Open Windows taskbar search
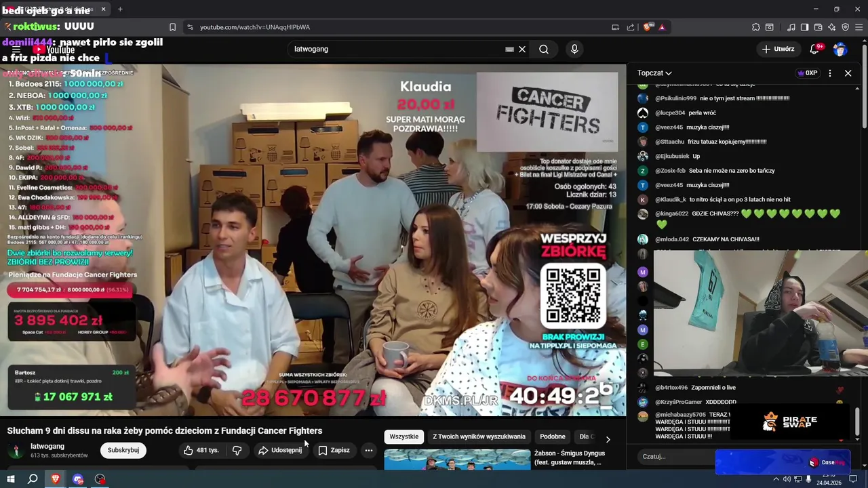The image size is (868, 488). 33,479
